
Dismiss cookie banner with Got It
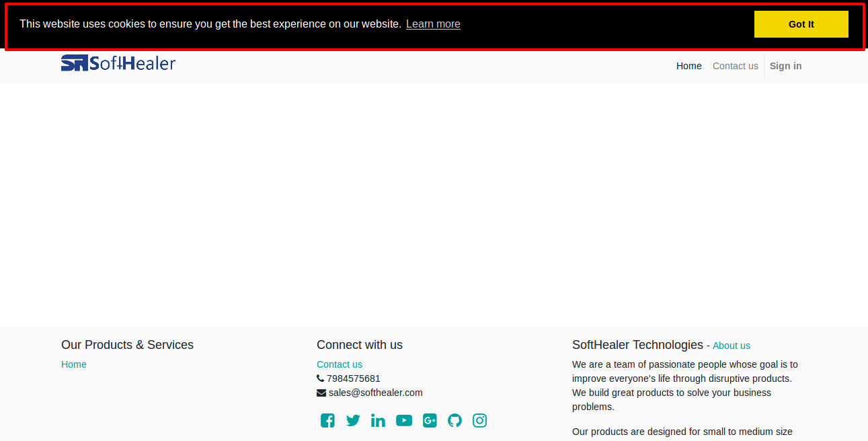pos(801,24)
